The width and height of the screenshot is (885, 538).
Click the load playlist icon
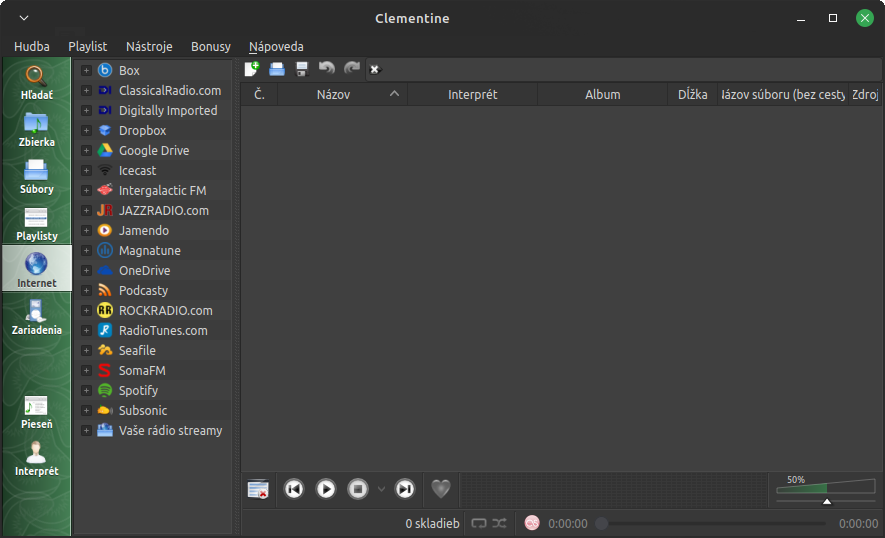point(277,69)
